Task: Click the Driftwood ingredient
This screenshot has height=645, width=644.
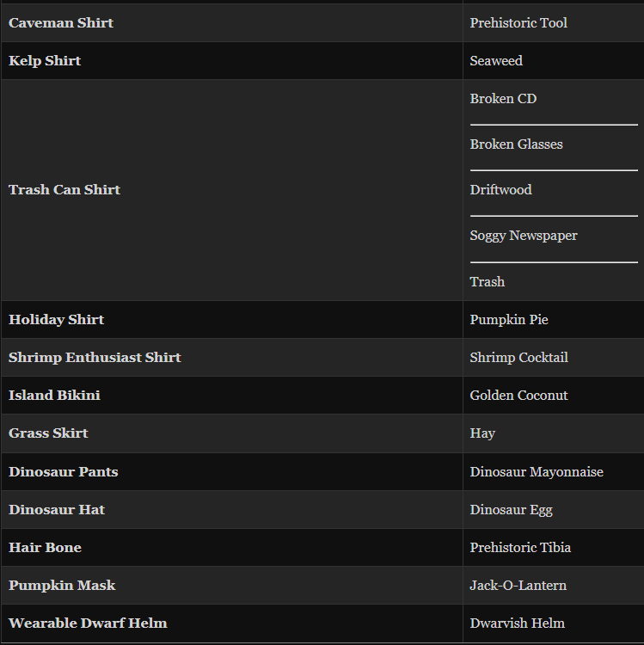Action: coord(500,190)
